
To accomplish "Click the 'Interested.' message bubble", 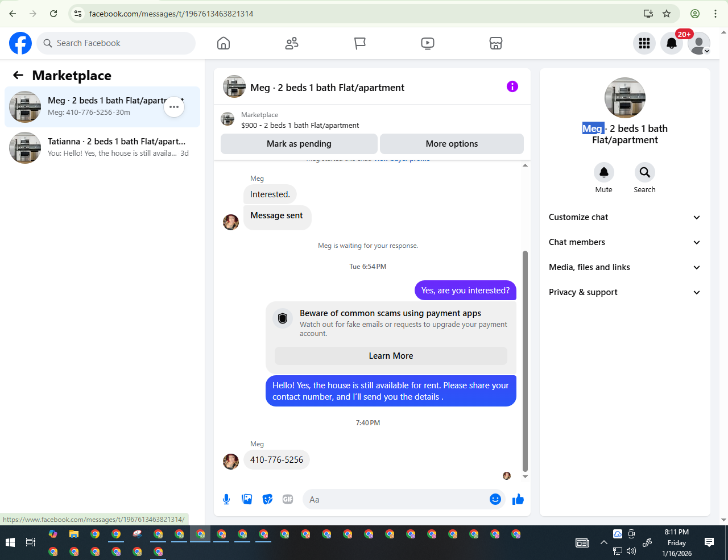I will point(270,194).
